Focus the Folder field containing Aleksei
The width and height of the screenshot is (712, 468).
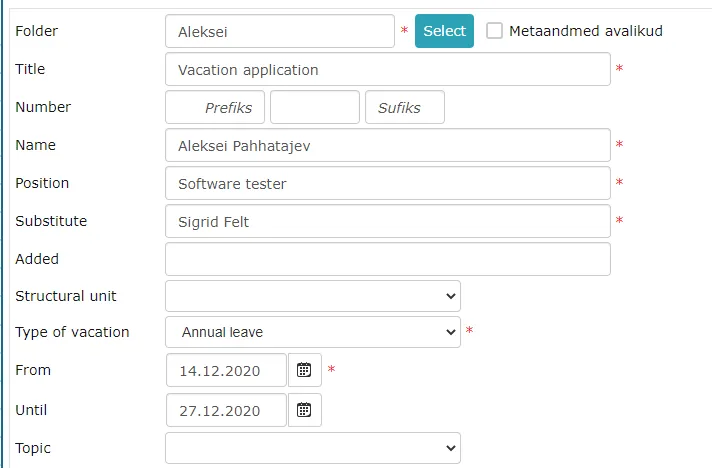point(280,31)
